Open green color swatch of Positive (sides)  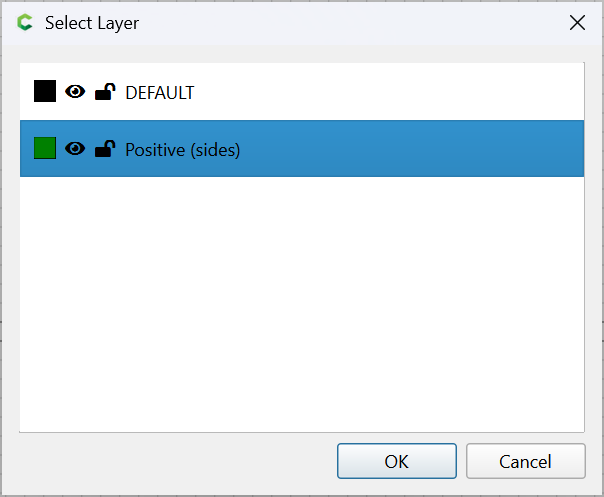(x=45, y=148)
